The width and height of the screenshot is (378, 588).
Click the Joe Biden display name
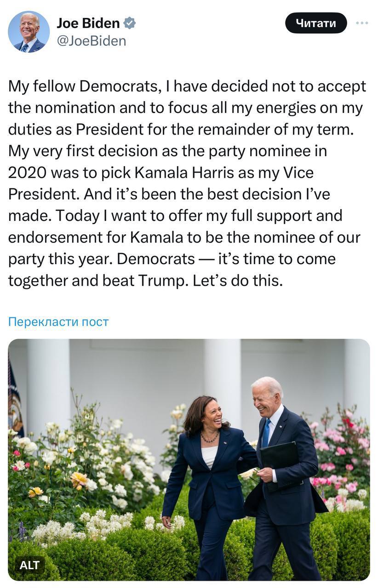pos(88,23)
